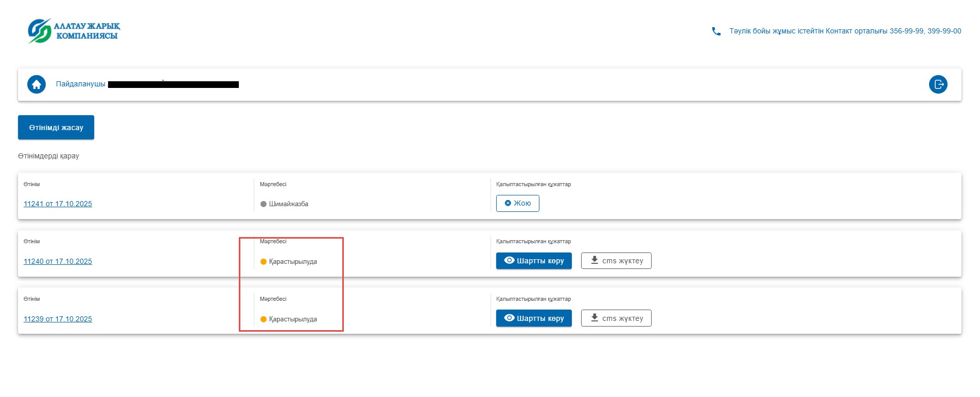
Task: Click the Қалыптастырылған құжаттар header in application 11241's row
Action: coord(533,184)
